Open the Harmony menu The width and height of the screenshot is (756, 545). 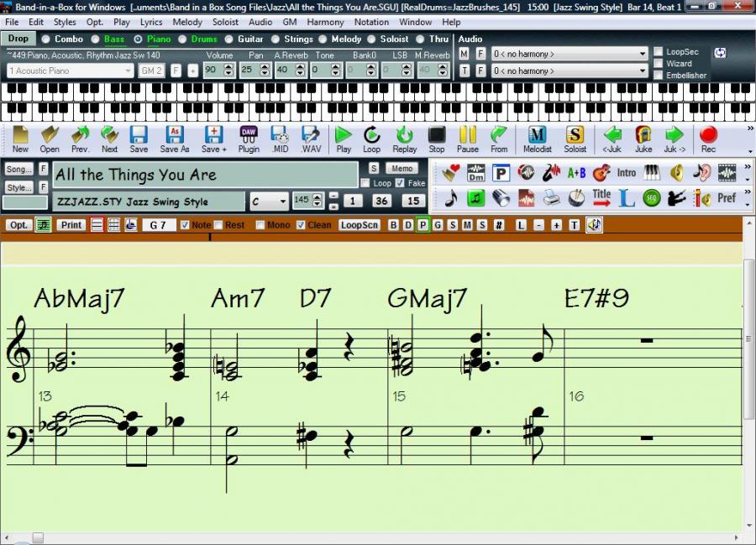tap(325, 22)
